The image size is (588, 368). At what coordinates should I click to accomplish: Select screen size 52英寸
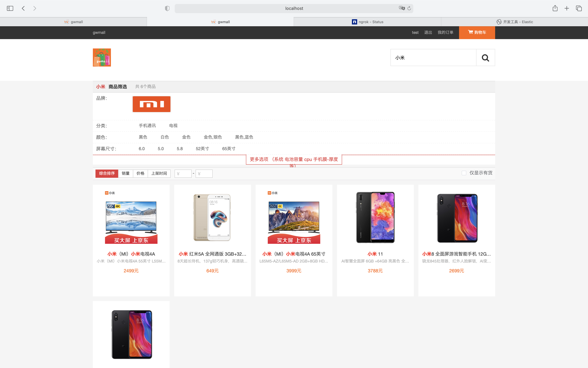(x=202, y=149)
